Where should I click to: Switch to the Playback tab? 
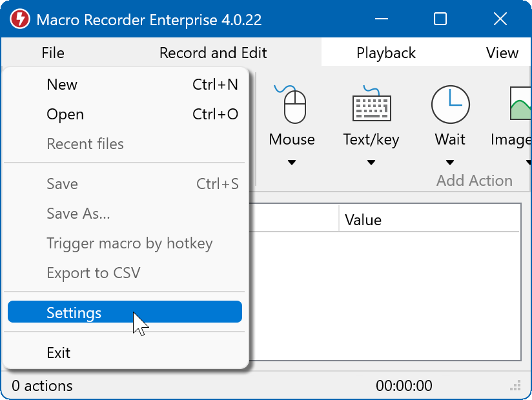[x=386, y=53]
